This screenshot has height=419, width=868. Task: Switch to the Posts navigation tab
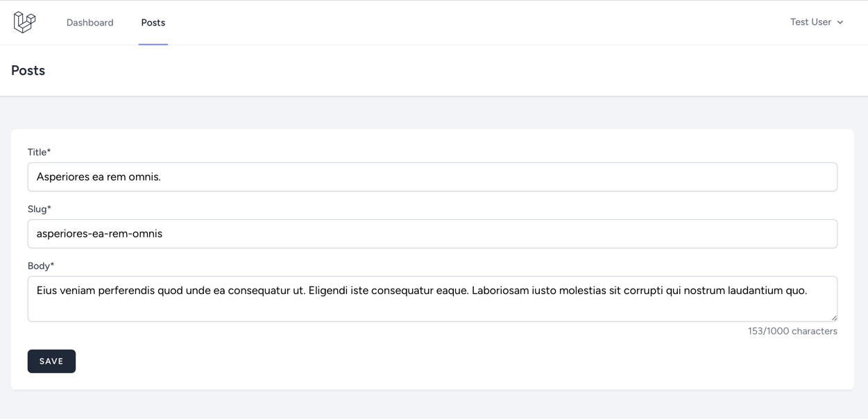pos(153,23)
